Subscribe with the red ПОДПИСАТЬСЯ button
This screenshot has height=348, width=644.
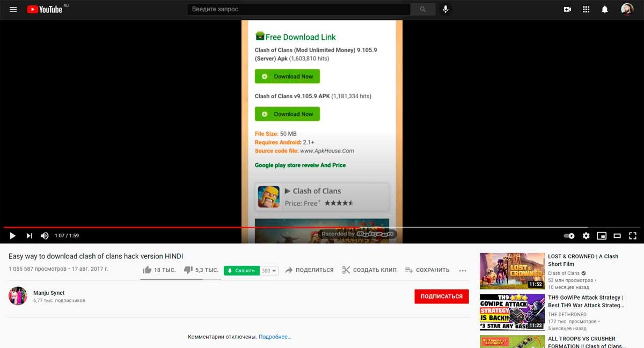click(442, 296)
